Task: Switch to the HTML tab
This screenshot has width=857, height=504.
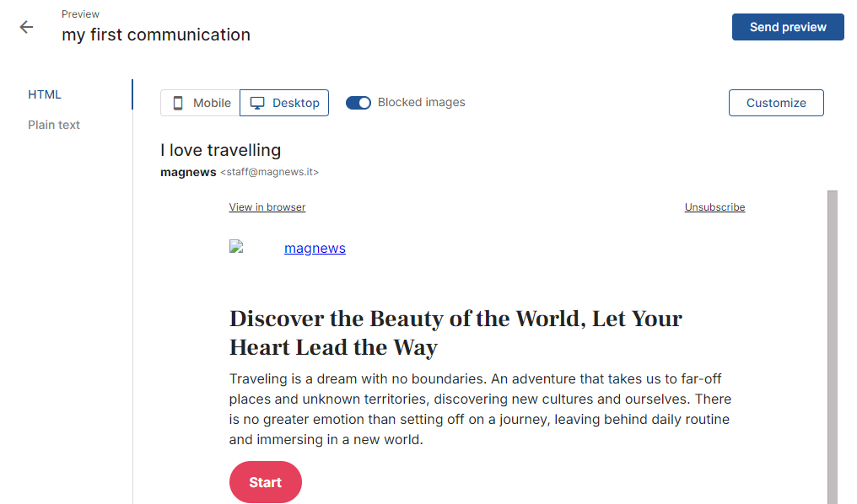Action: (x=44, y=94)
